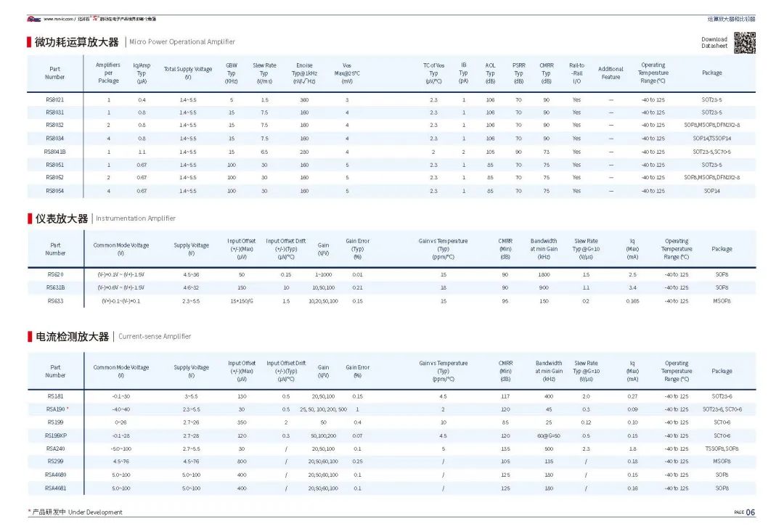Select part number RS8034
The width and height of the screenshot is (784, 532).
55,139
